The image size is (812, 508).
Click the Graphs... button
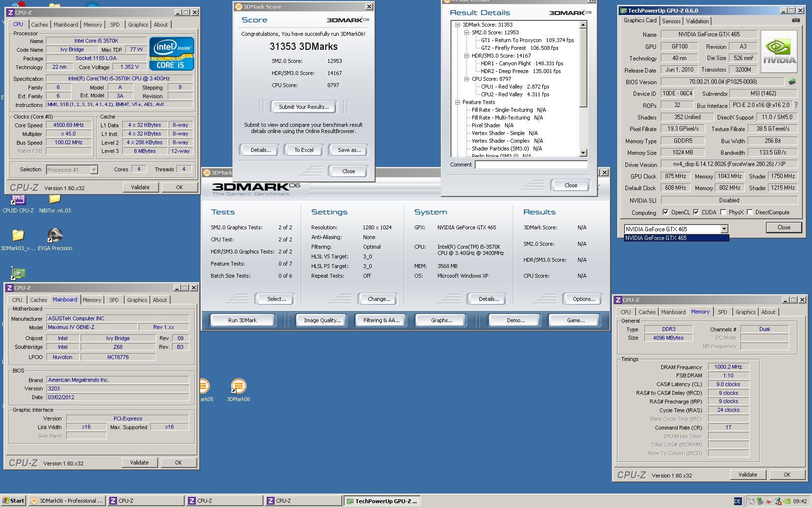pyautogui.click(x=441, y=320)
